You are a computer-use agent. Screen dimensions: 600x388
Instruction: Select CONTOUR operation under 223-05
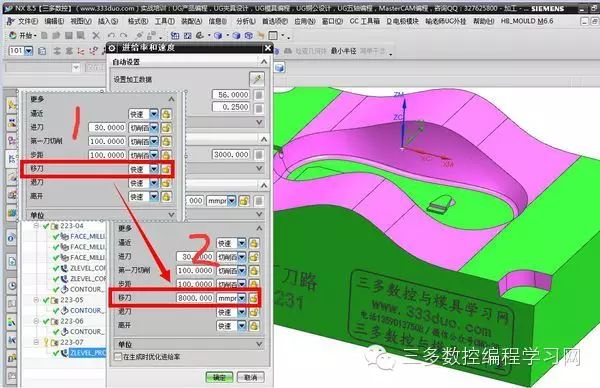(x=86, y=310)
